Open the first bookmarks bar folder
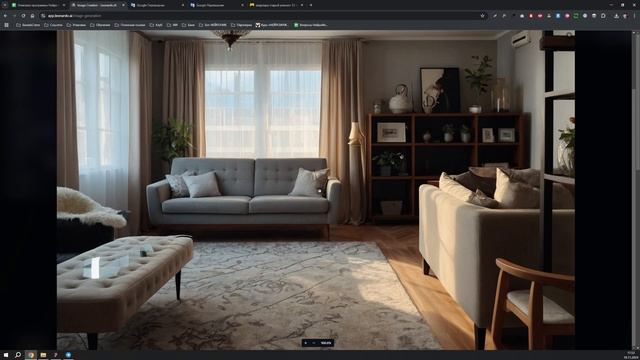This screenshot has height=360, width=640. (28, 25)
